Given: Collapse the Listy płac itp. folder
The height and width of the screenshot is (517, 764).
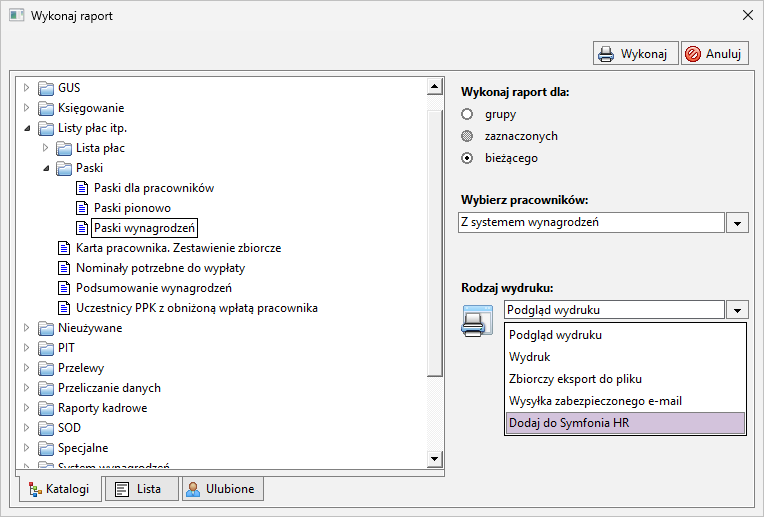Looking at the screenshot, I should click(x=27, y=128).
